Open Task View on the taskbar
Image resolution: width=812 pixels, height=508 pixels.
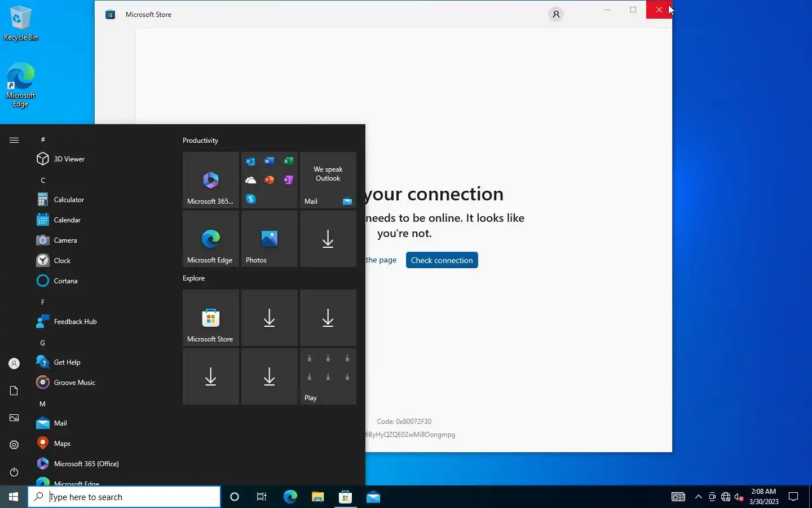[x=262, y=497]
